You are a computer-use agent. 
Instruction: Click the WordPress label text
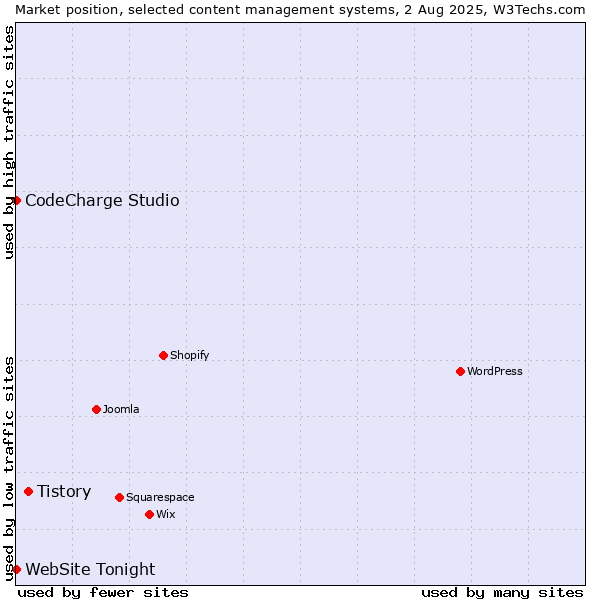click(x=495, y=371)
